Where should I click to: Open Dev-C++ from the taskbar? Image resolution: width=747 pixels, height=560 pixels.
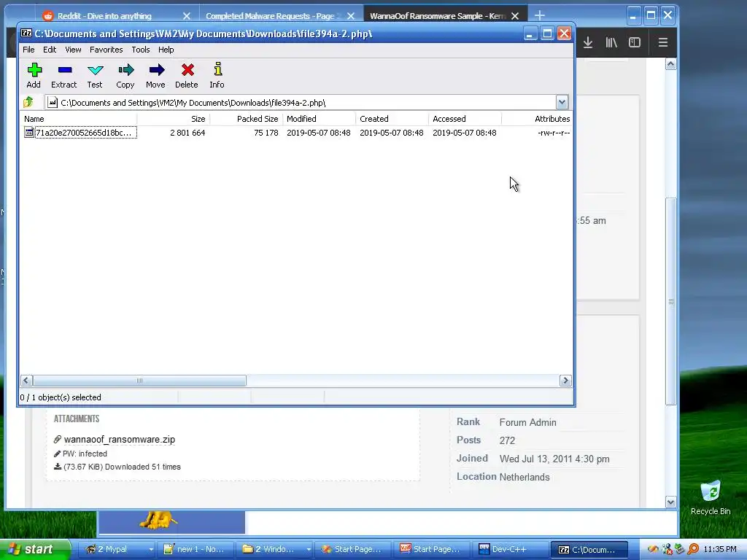(x=509, y=549)
